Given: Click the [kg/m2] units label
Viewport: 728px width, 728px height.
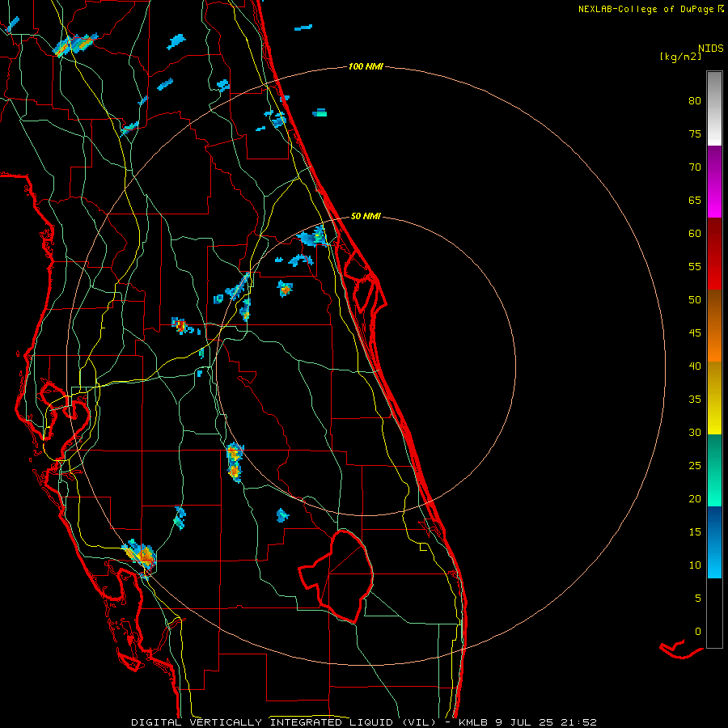Looking at the screenshot, I should [680, 57].
